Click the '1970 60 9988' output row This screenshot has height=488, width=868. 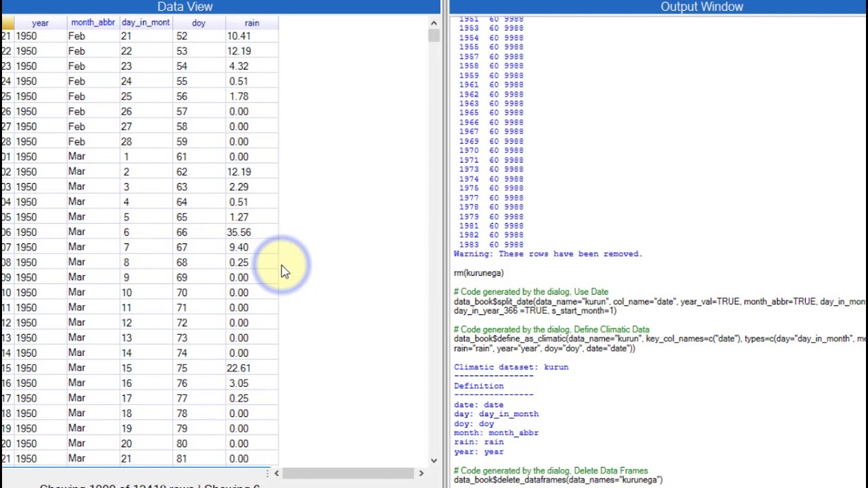pos(491,150)
